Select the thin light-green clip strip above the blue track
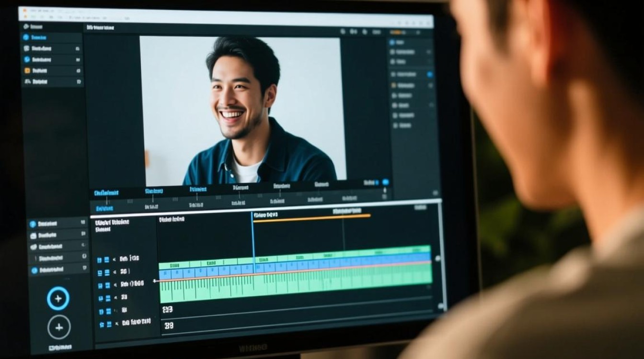644x359 pixels. pyautogui.click(x=295, y=257)
